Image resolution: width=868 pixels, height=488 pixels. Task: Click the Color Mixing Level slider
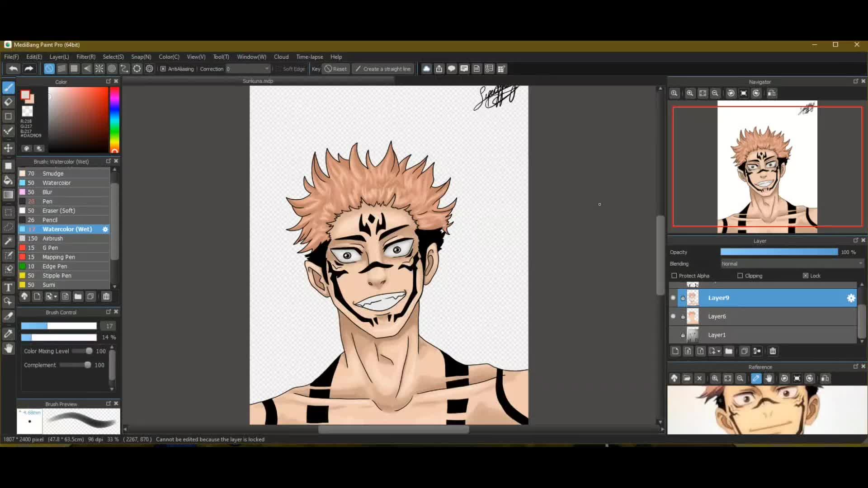(x=82, y=351)
